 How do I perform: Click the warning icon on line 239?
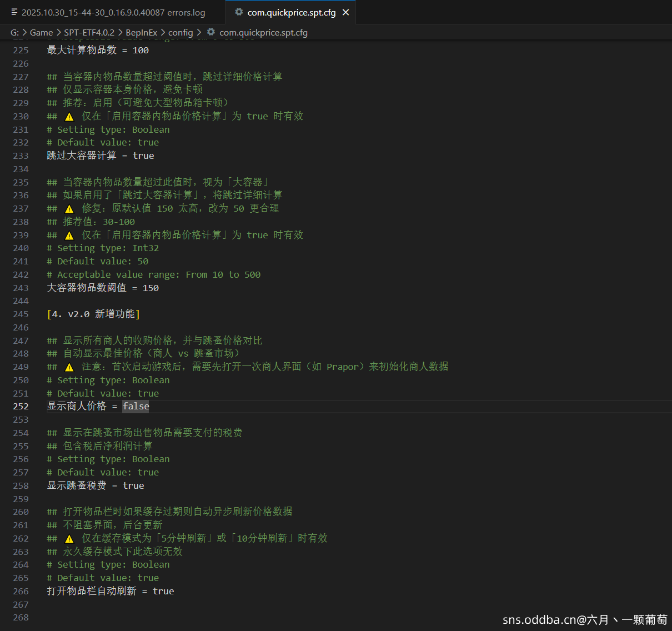[x=69, y=236]
